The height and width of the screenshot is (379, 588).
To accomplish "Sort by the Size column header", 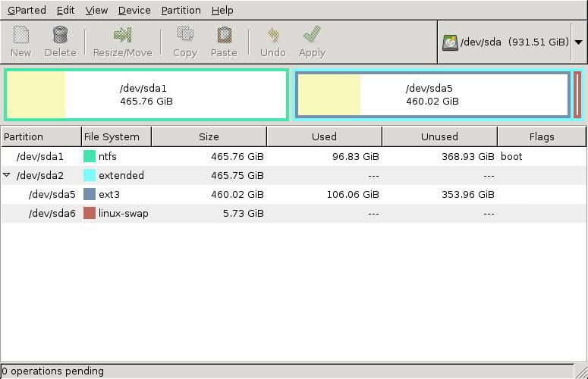I will click(209, 136).
